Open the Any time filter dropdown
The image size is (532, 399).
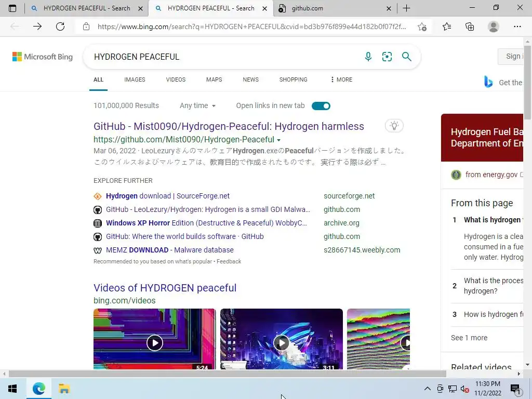pyautogui.click(x=197, y=106)
